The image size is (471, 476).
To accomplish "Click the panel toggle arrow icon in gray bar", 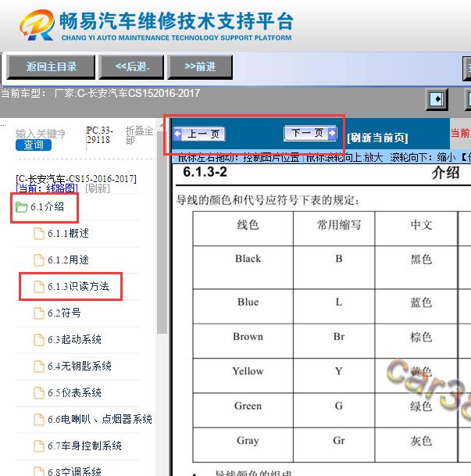I will pyautogui.click(x=437, y=99).
